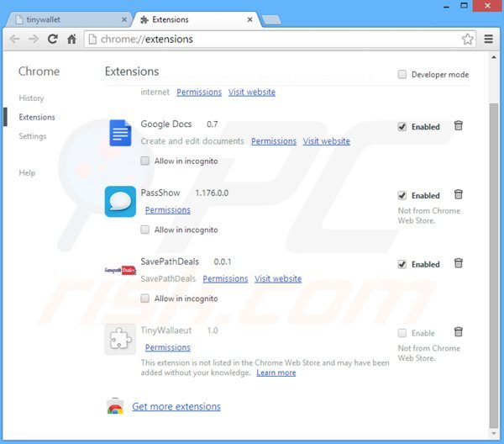Allow PassShow in incognito
Screen dimensions: 504x444
(145, 230)
